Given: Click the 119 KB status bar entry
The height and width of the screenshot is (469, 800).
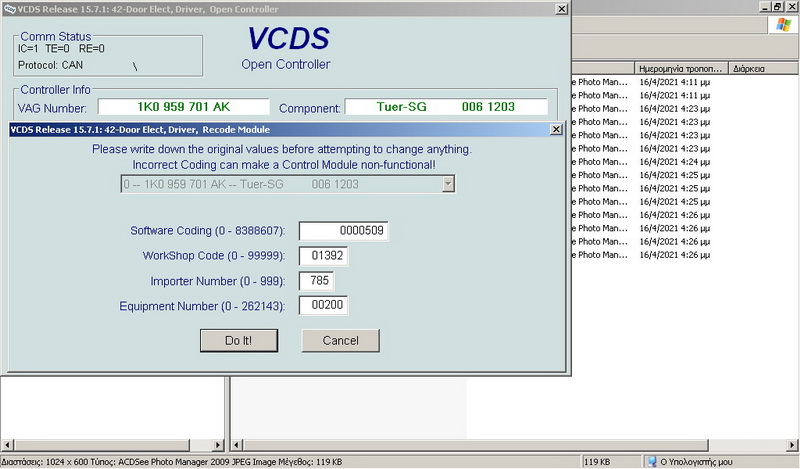Looking at the screenshot, I should pyautogui.click(x=597, y=462).
